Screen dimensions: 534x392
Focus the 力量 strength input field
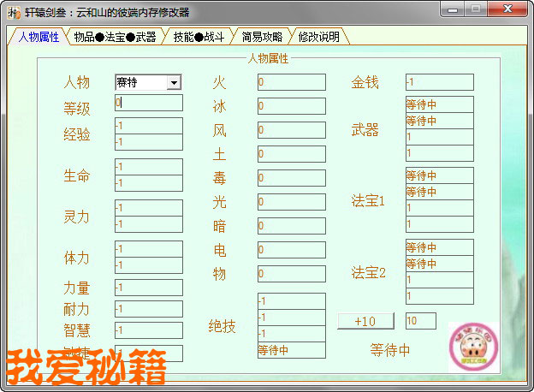149,288
